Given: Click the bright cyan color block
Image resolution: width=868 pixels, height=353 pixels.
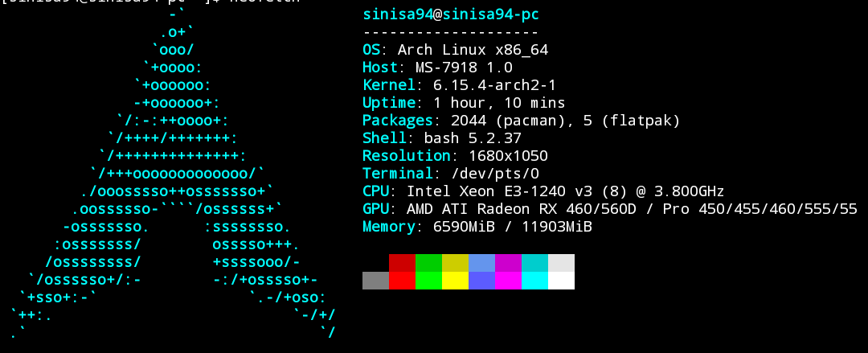Looking at the screenshot, I should 534,280.
